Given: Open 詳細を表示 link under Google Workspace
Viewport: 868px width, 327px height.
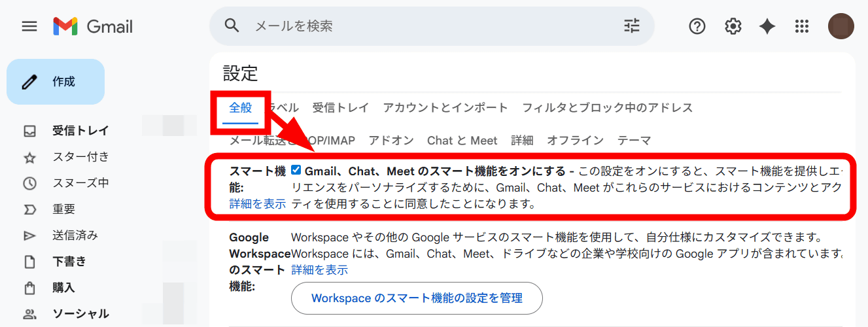Looking at the screenshot, I should tap(319, 269).
